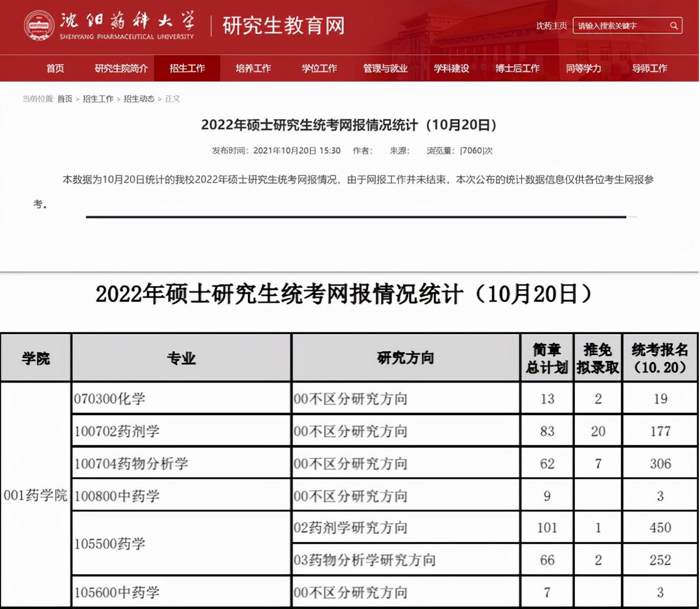Open the 培养工作 menu item
Screen dimensions: 700x609
point(253,68)
